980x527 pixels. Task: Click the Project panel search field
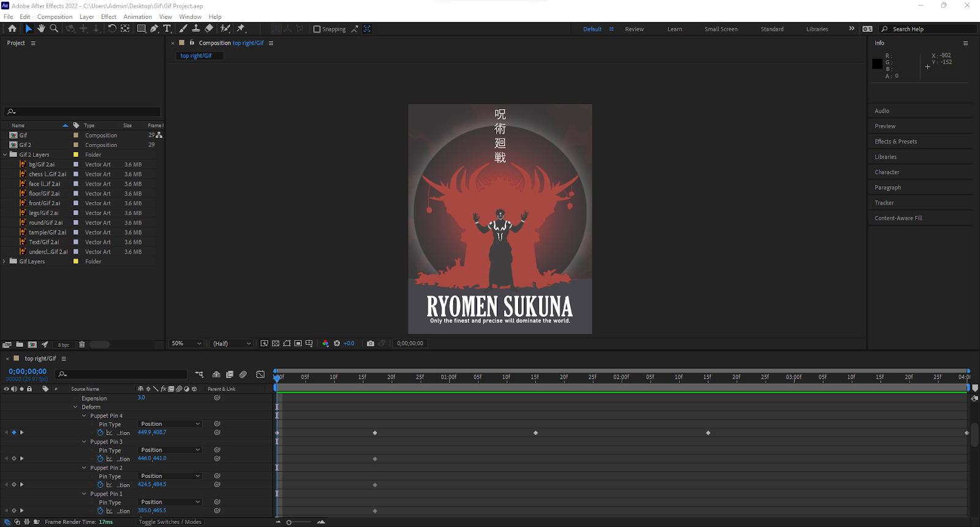click(x=82, y=112)
